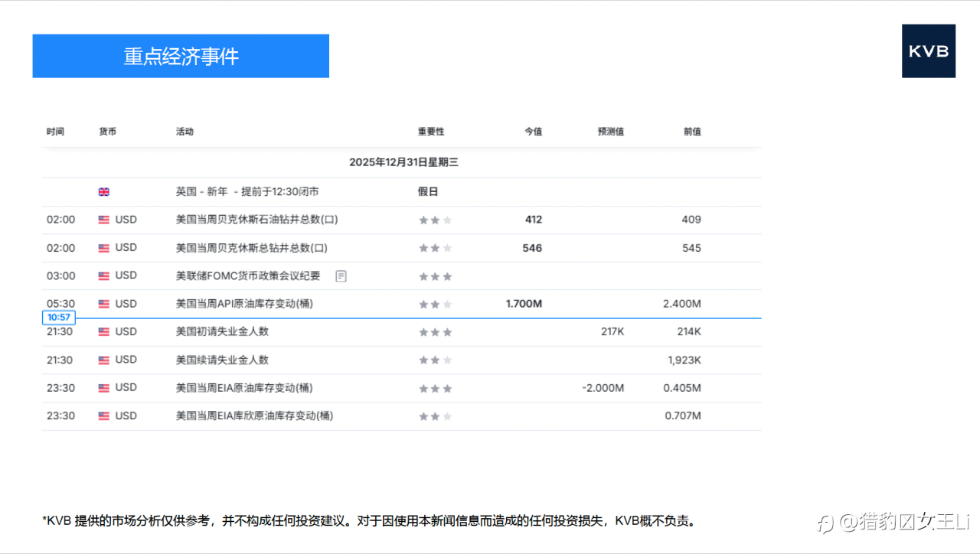Screen dimensions: 980x554
Task: Select the 美国续请失业金人数 event row
Action: point(222,360)
